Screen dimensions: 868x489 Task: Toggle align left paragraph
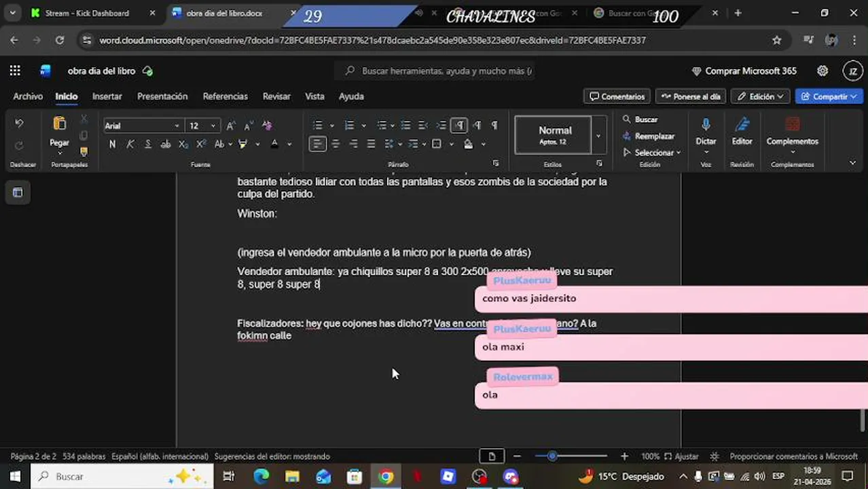point(317,144)
